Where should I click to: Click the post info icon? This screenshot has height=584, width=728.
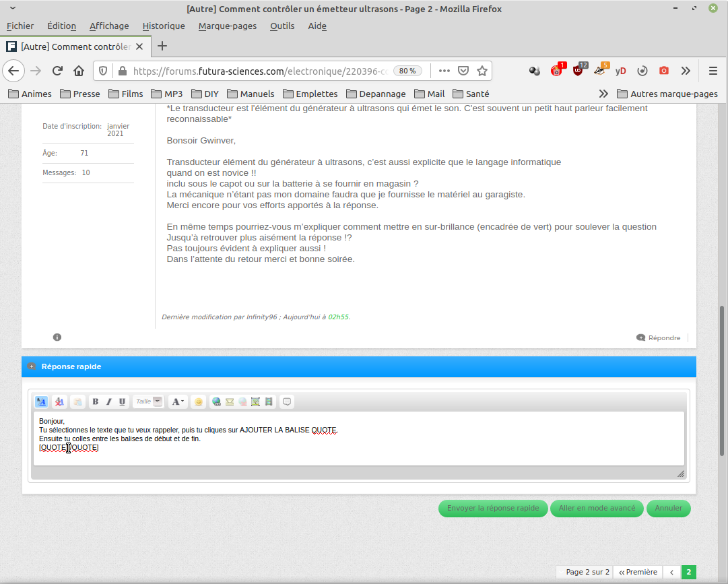pos(57,337)
